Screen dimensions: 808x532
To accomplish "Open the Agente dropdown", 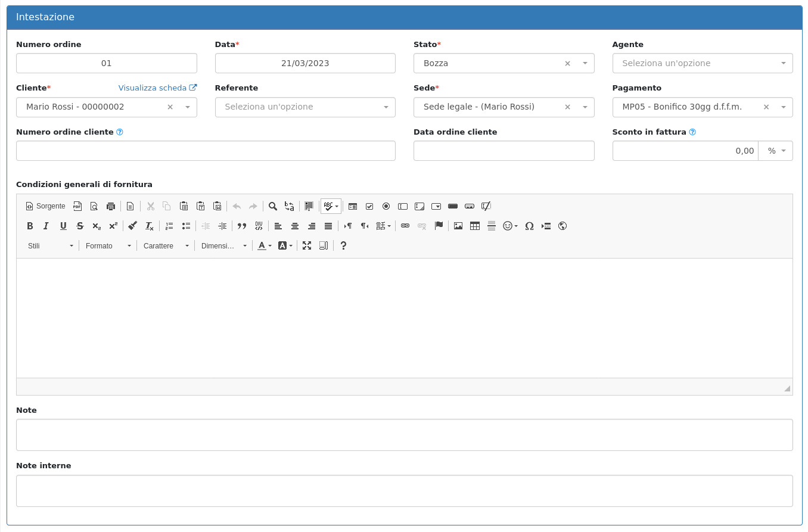I will 702,63.
